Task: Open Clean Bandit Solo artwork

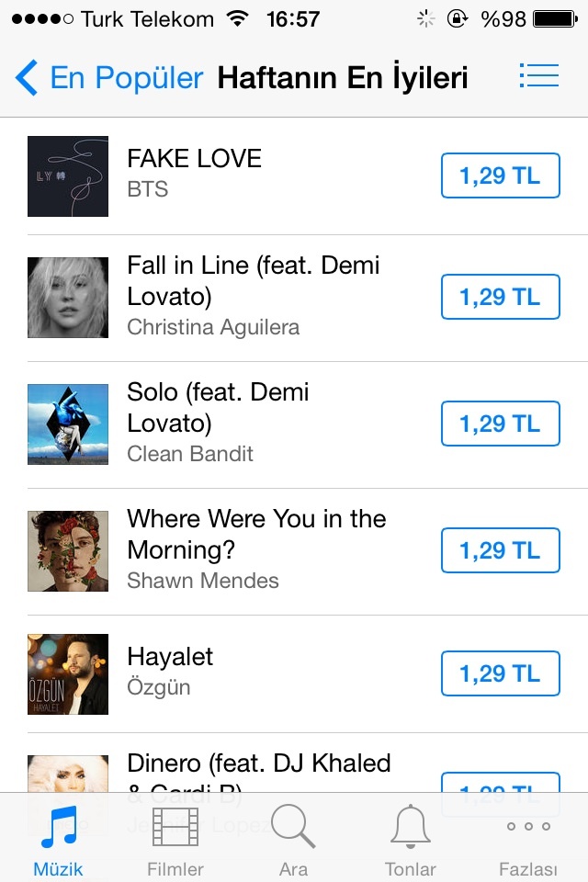Action: coord(68,424)
